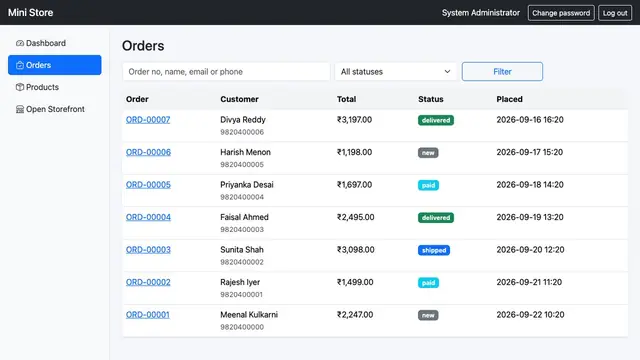Image resolution: width=640 pixels, height=360 pixels.
Task: Focus the order search input field
Action: point(226,71)
